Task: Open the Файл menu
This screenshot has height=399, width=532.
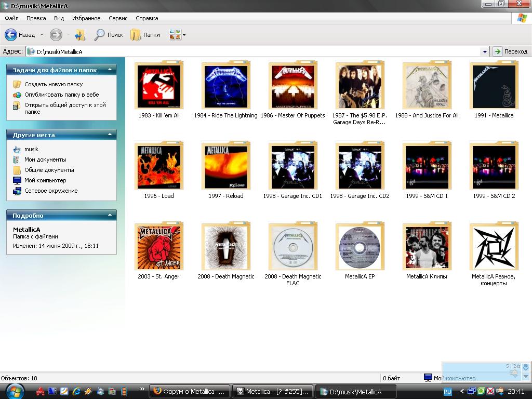Action: click(x=11, y=18)
